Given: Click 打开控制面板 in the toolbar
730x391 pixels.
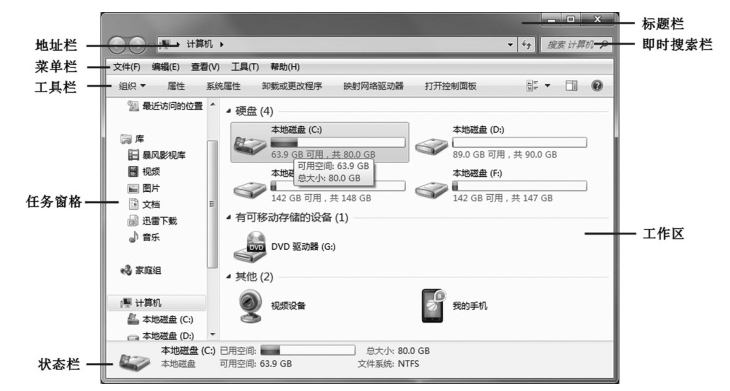Looking at the screenshot, I should (451, 86).
